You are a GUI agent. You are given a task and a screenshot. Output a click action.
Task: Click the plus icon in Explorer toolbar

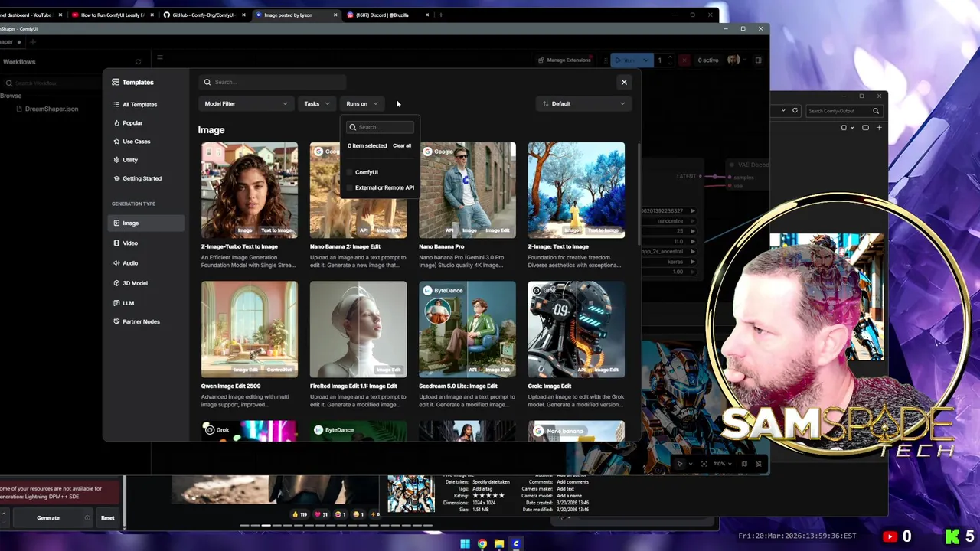[x=879, y=128]
